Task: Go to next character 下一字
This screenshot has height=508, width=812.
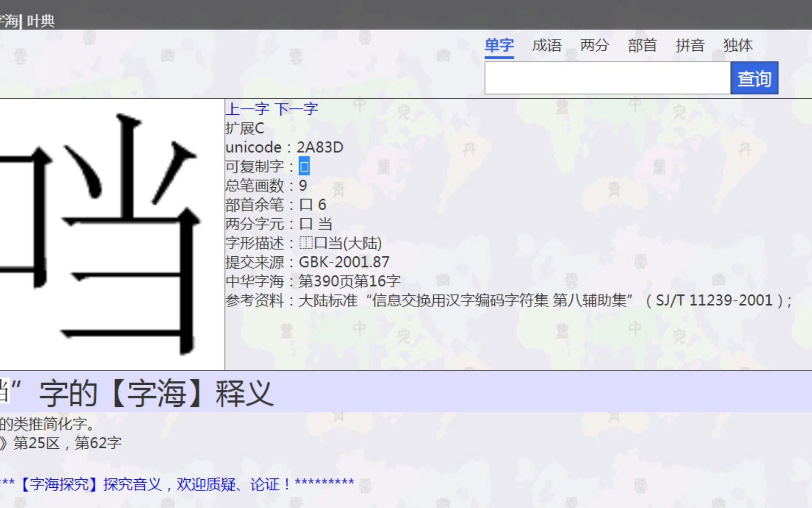Action: tap(297, 109)
